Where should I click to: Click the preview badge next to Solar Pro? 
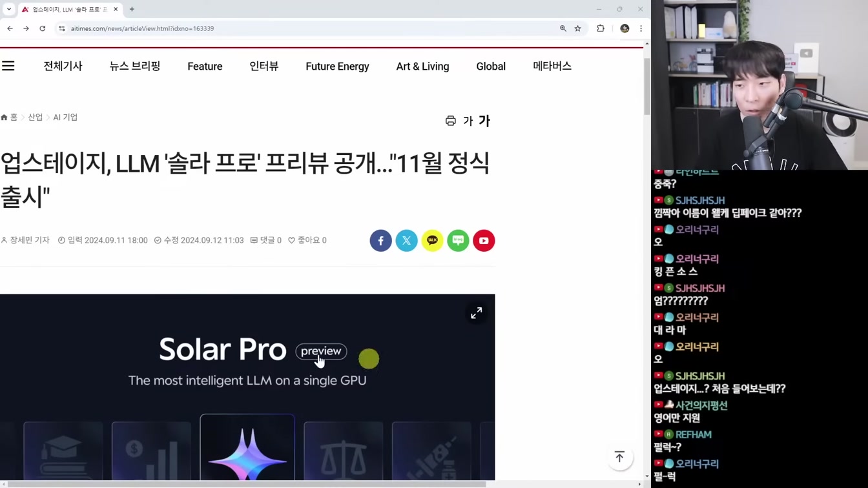321,351
